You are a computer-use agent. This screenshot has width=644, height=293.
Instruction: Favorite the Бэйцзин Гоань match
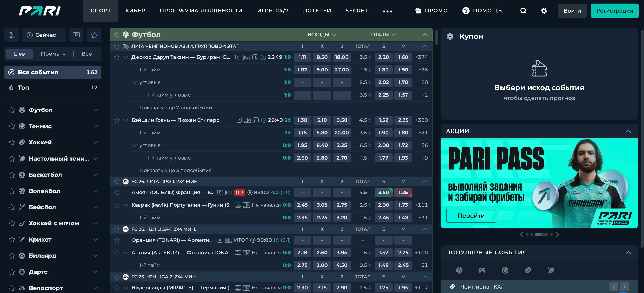click(x=117, y=120)
